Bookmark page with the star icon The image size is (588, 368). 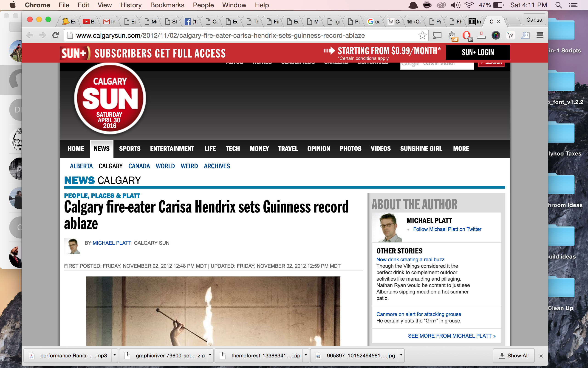click(x=422, y=35)
